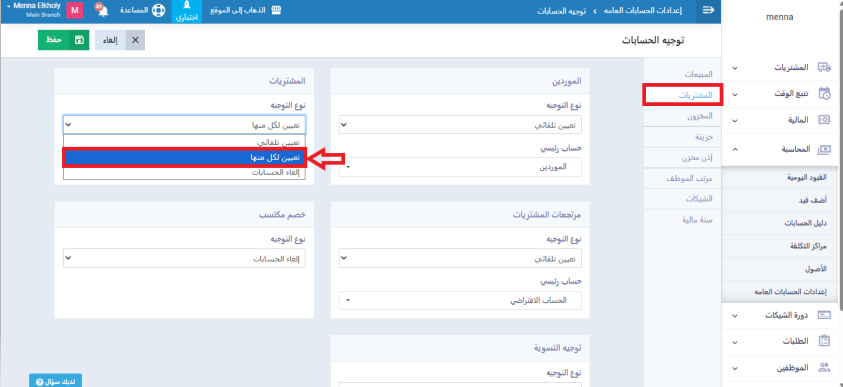Image resolution: width=843 pixels, height=387 pixels.
Task: Expand the الموظفين sidebar chevron
Action: click(x=735, y=369)
